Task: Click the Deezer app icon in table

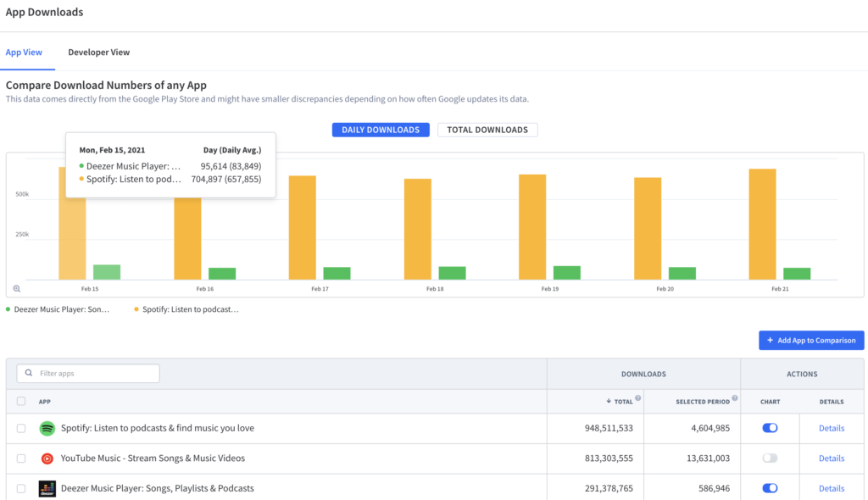Action: pyautogui.click(x=47, y=488)
